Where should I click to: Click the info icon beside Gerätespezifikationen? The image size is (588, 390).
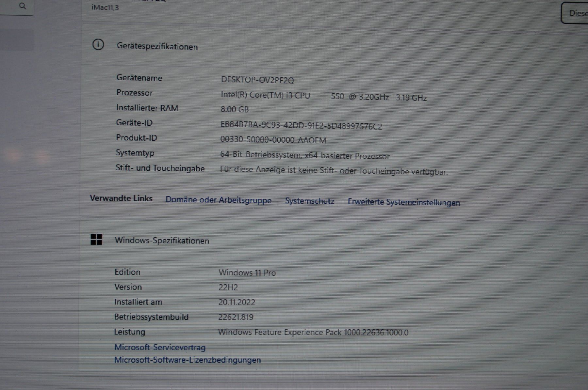click(98, 44)
